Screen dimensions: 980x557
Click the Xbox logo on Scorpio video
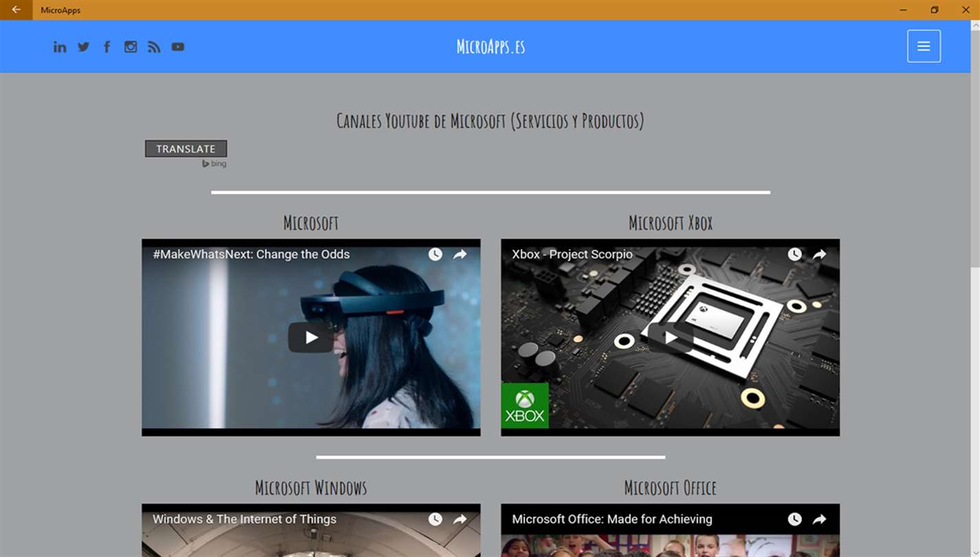click(525, 406)
